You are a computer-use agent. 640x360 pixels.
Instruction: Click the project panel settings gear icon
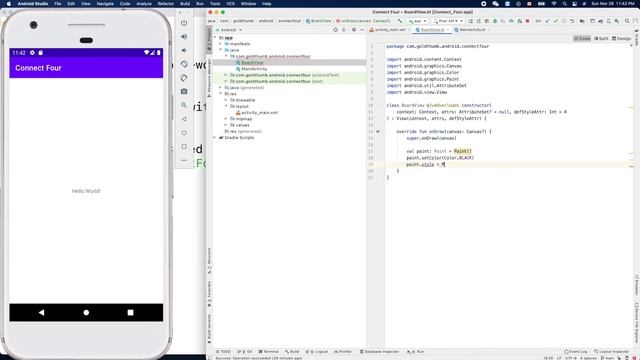[x=353, y=30]
